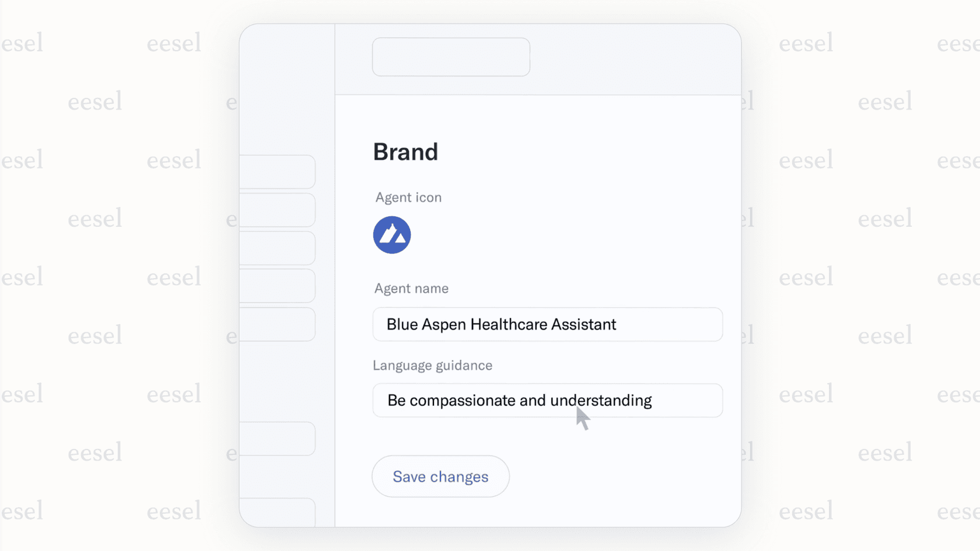Select the second sidebar navigation entry
Viewport: 980px width, 551px height.
[x=279, y=210]
